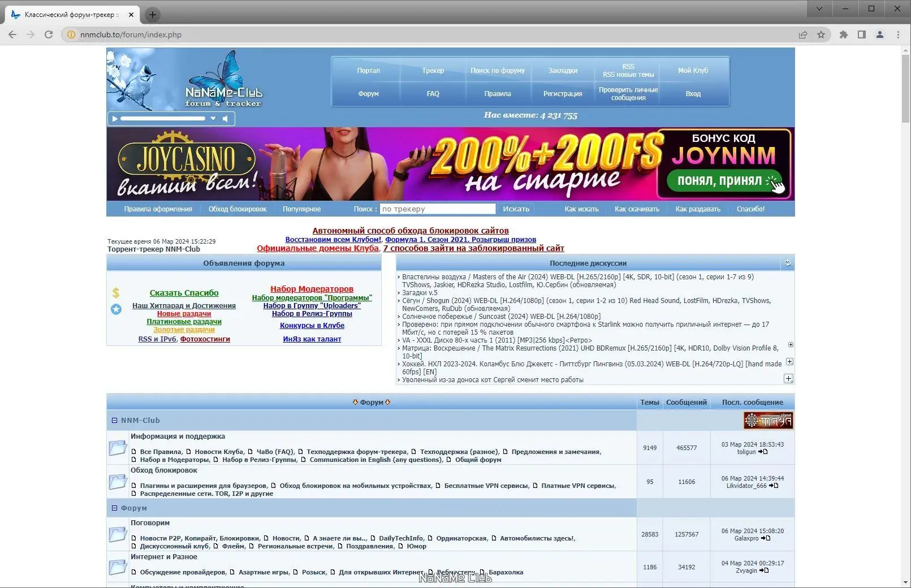
Task: Open the Трекер menu item
Action: (x=433, y=71)
